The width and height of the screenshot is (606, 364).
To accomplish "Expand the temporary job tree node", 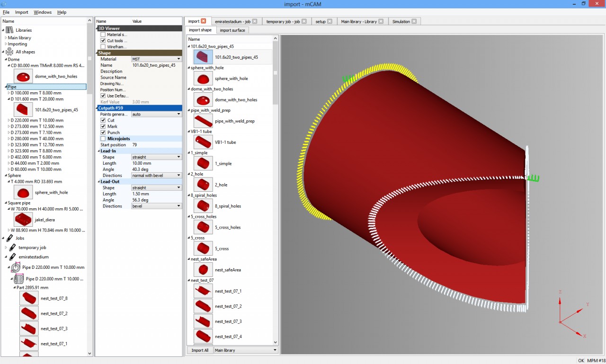I will tap(6, 248).
